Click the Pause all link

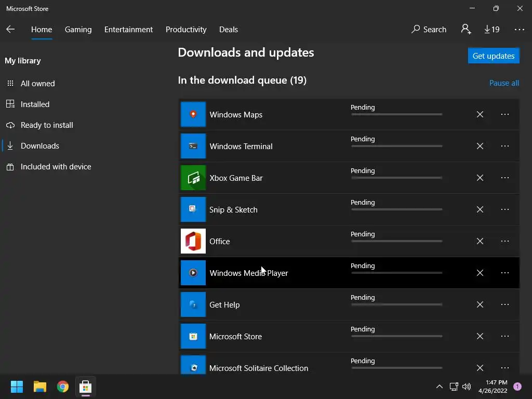click(504, 83)
